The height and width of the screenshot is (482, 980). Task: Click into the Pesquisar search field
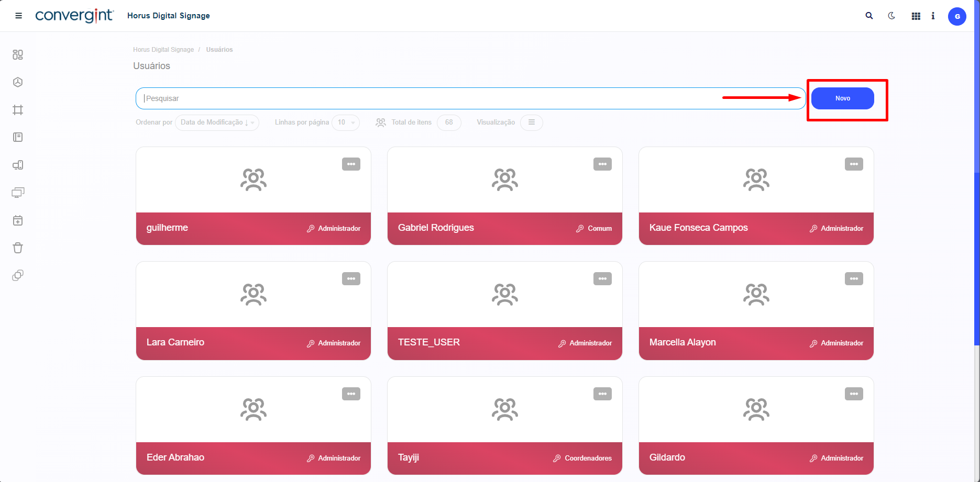(x=430, y=98)
